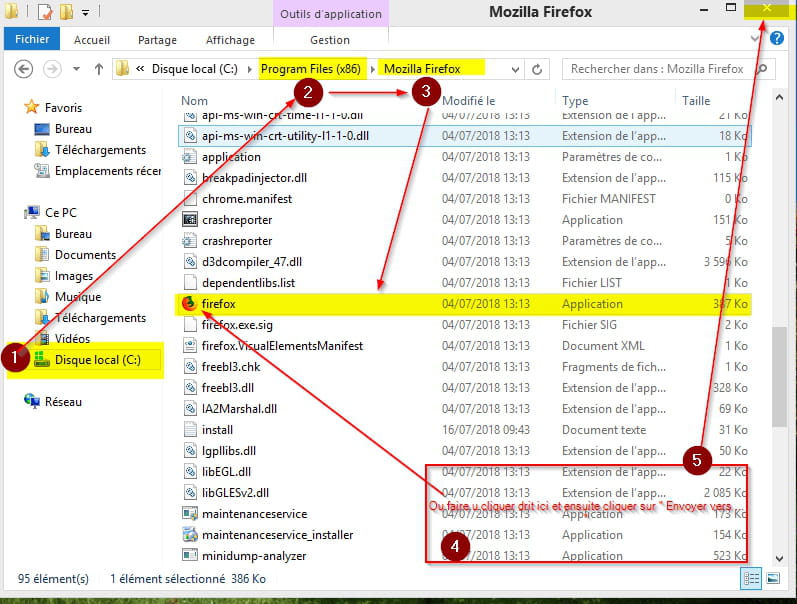The height and width of the screenshot is (604, 797).
Task: Select Ce PC in the navigation pane
Action: pos(60,213)
